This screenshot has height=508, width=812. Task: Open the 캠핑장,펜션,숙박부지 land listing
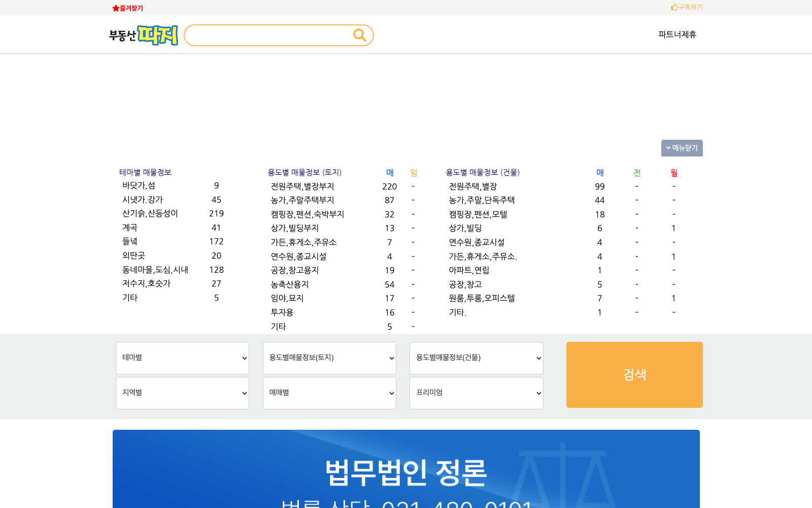307,214
